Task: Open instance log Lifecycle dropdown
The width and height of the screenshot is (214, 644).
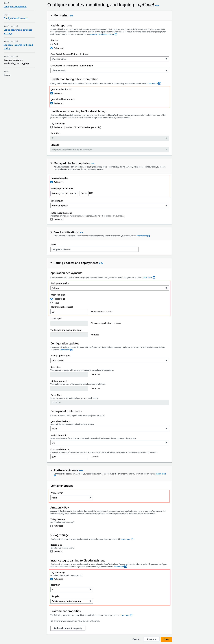Action: pyautogui.click(x=72, y=601)
